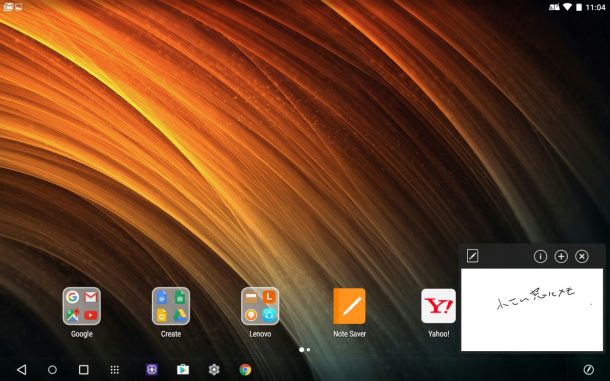The image size is (610, 381).
Task: Close the floating note widget
Action: tap(582, 256)
